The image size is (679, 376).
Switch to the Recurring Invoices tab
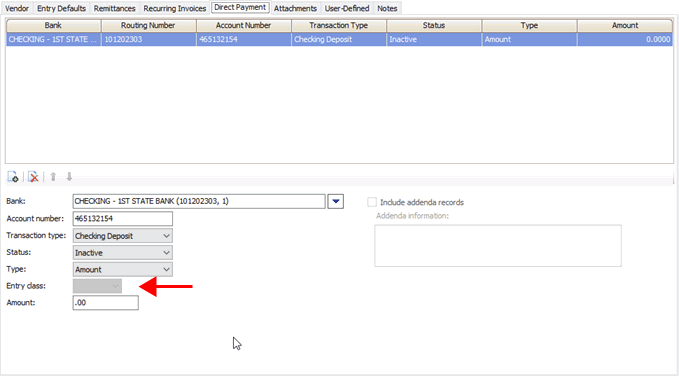point(175,8)
